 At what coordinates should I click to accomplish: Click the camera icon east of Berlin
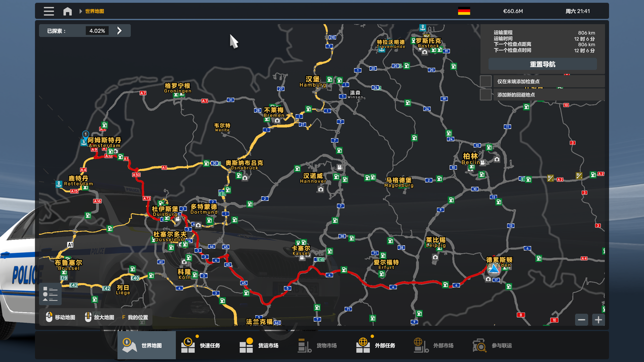497,159
